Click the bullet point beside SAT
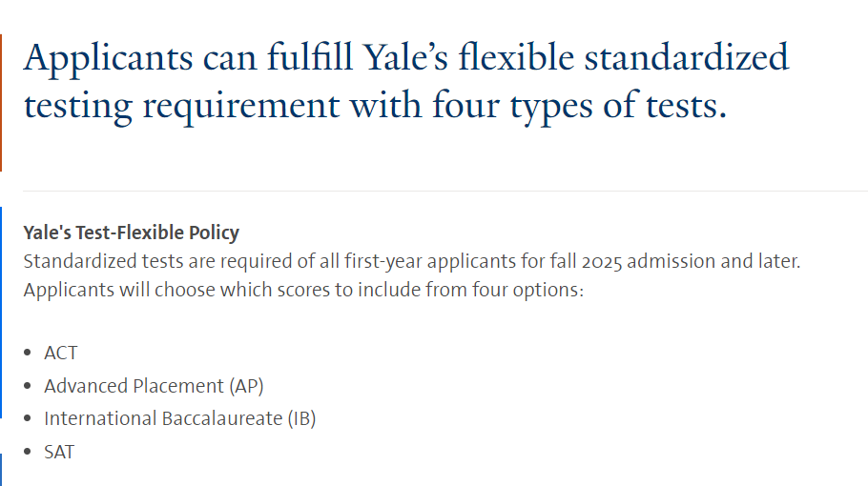The image size is (868, 486). tap(28, 452)
